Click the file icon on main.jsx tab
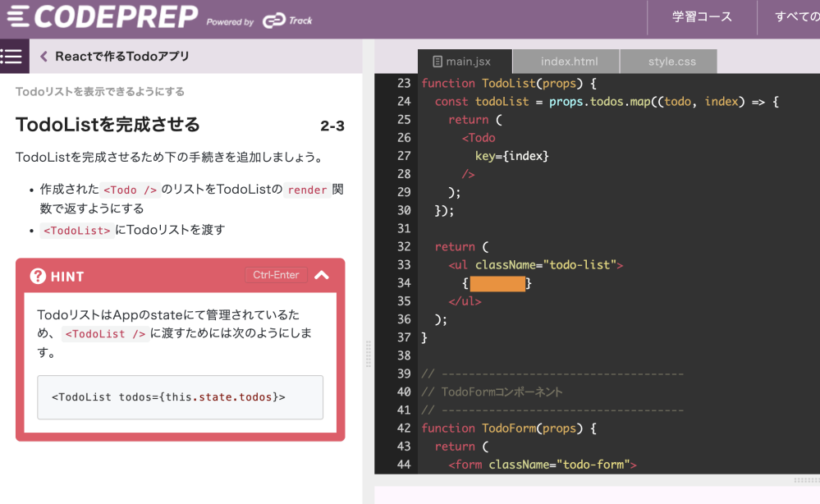Viewport: 820px width, 504px height. [437, 62]
